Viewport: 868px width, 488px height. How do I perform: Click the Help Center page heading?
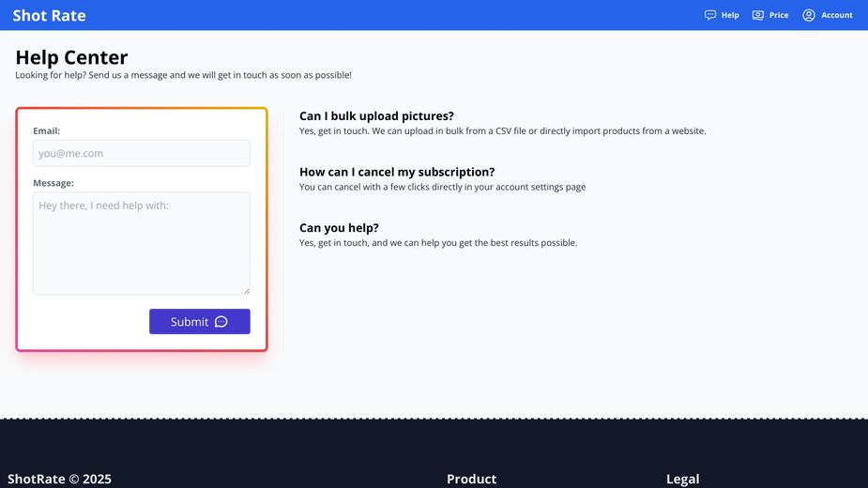click(71, 57)
